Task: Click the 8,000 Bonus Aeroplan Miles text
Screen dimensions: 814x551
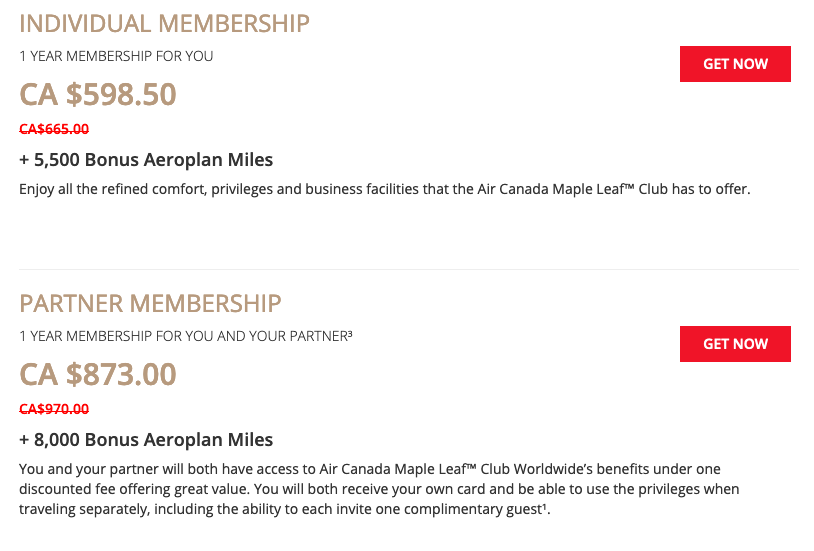Action: coord(146,440)
